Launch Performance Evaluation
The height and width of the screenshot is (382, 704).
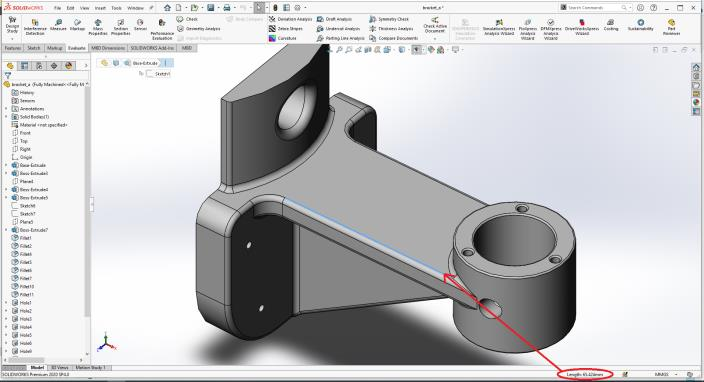[162, 30]
